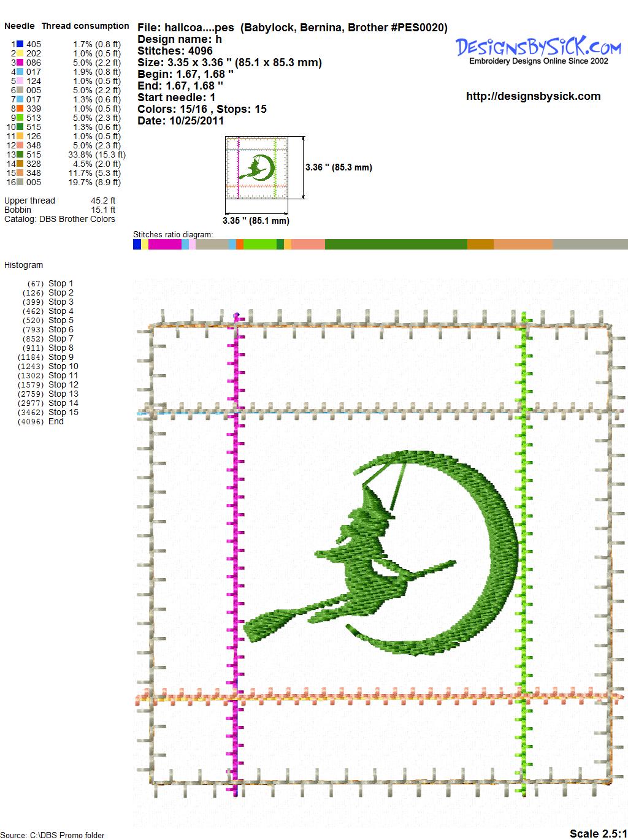Click the gray swatch for needle 16
Viewport: 628px width, 840px height.
[x=20, y=182]
